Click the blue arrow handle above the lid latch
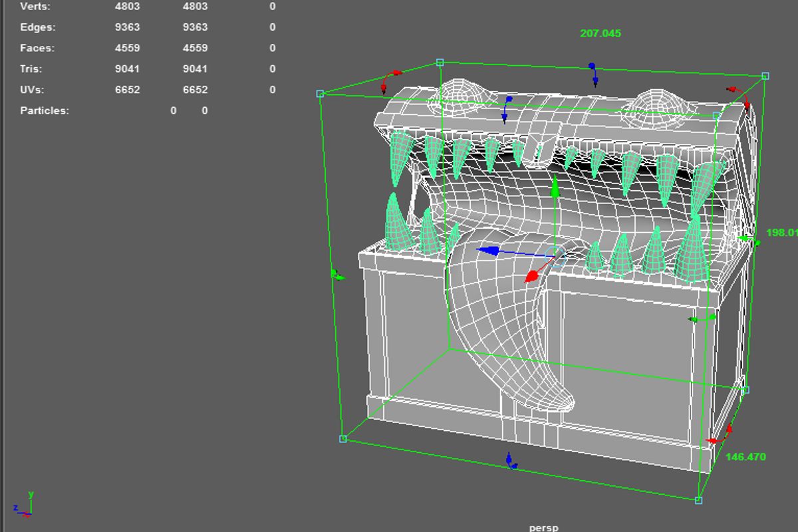The height and width of the screenshot is (532, 798). [507, 110]
